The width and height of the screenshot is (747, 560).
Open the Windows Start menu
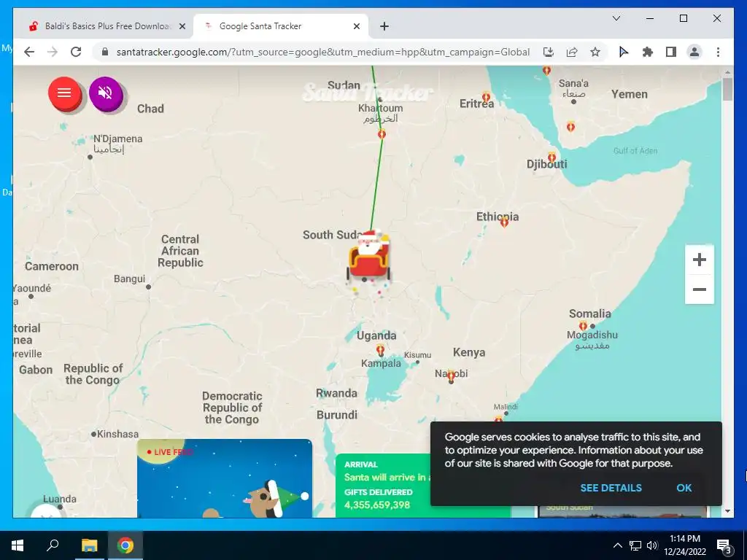pos(18,545)
